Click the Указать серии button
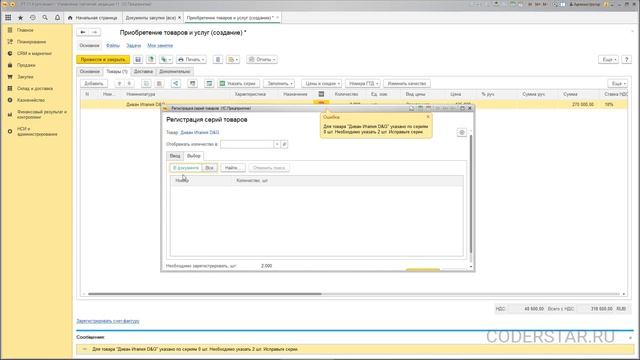 point(238,83)
